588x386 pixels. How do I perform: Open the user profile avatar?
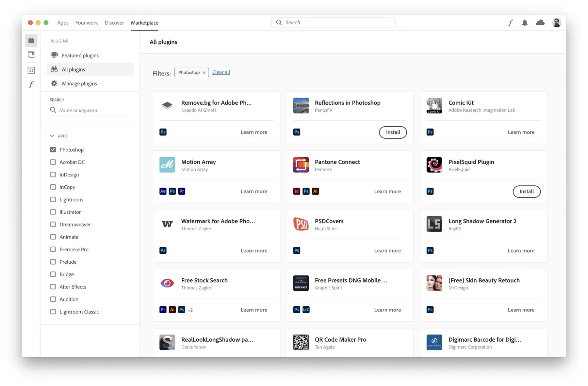pos(557,23)
